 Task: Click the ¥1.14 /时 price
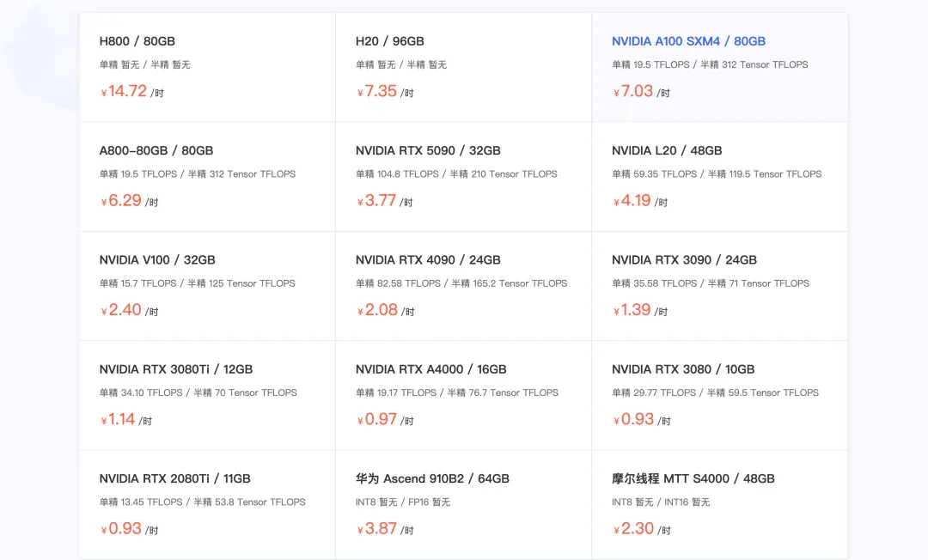tap(126, 420)
